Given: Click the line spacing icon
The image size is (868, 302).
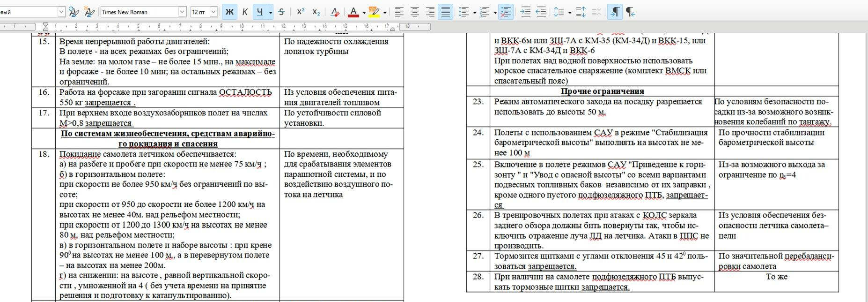Looking at the screenshot, I should tap(559, 12).
